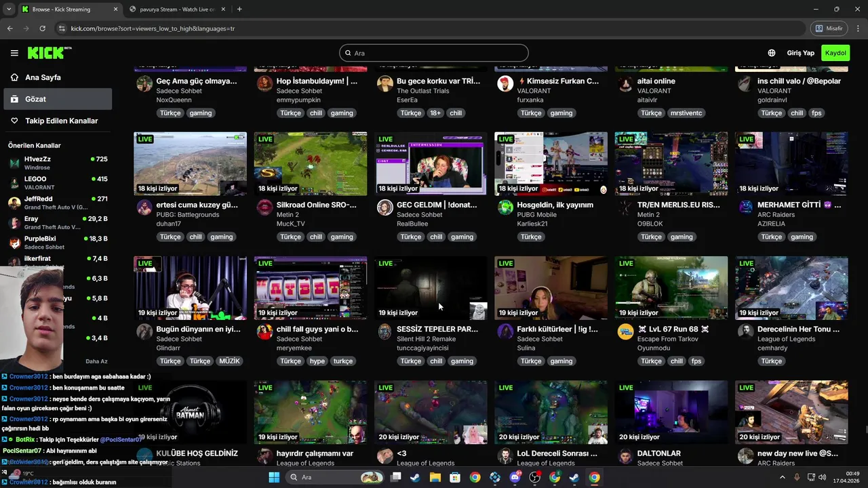Open RealBullee streamer avatar
Image resolution: width=868 pixels, height=488 pixels.
(384, 207)
